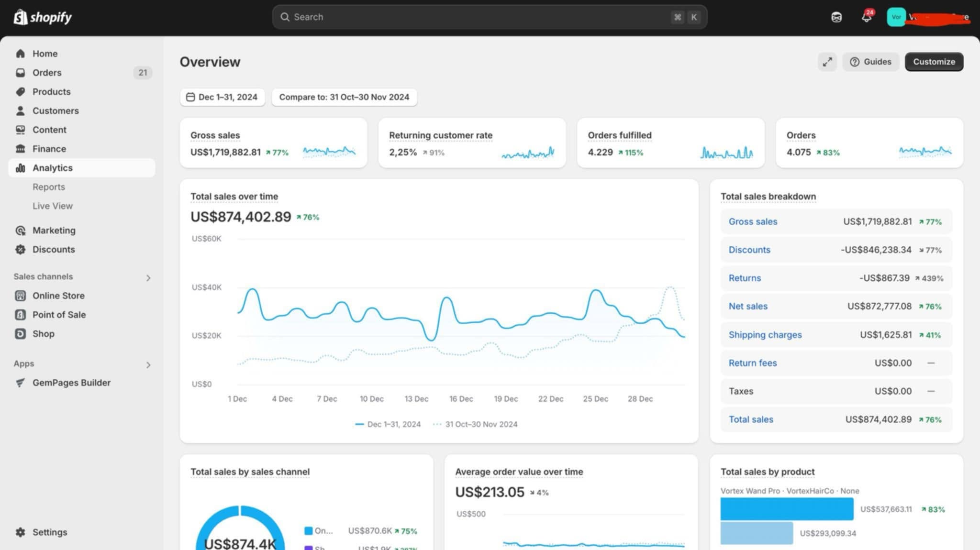The height and width of the screenshot is (550, 980).
Task: Open the Compare to date range selector
Action: tap(344, 97)
